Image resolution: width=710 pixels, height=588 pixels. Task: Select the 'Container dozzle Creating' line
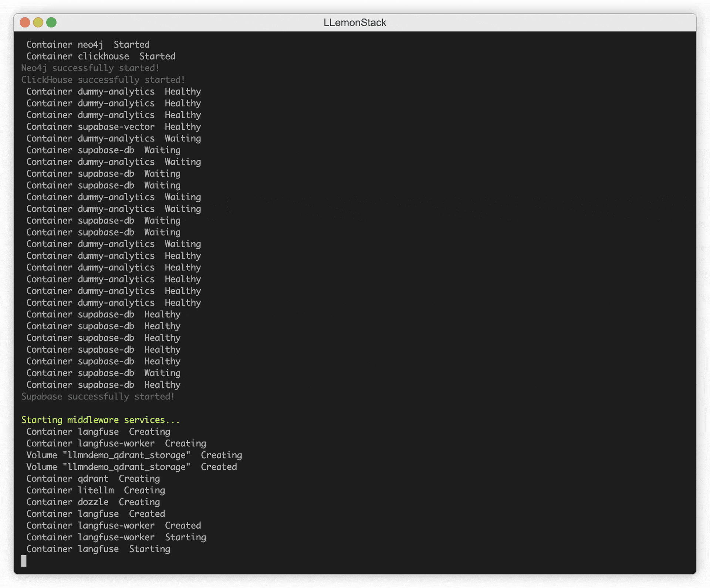pos(93,502)
